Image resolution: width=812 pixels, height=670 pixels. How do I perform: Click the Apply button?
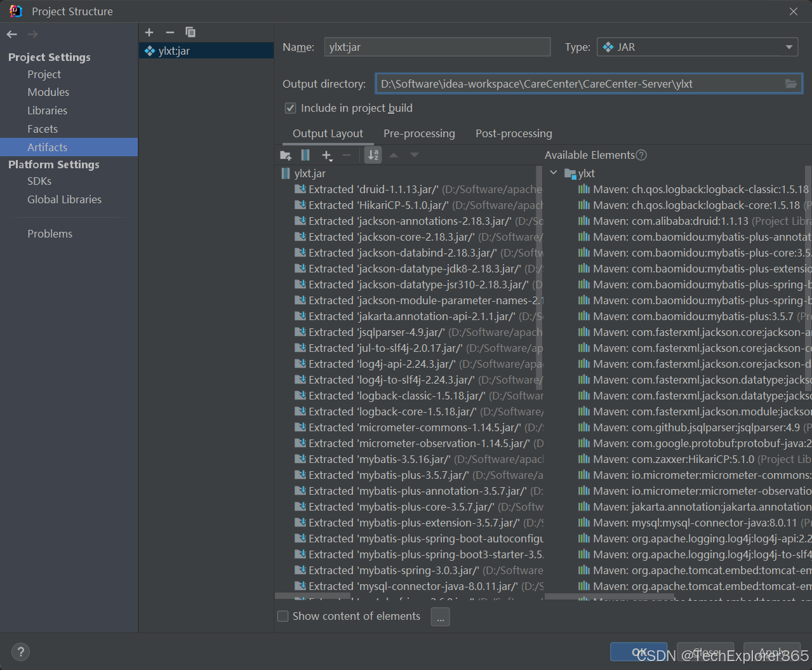(772, 652)
